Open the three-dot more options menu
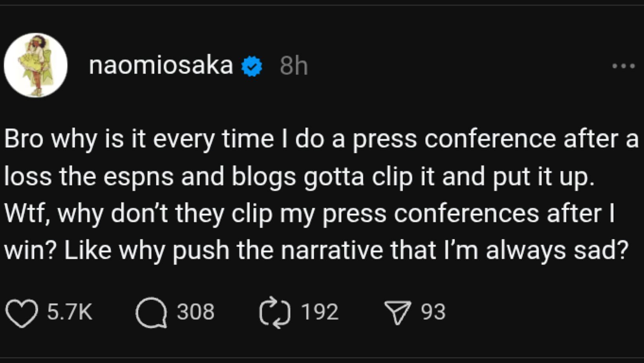644x363 pixels. [x=623, y=66]
